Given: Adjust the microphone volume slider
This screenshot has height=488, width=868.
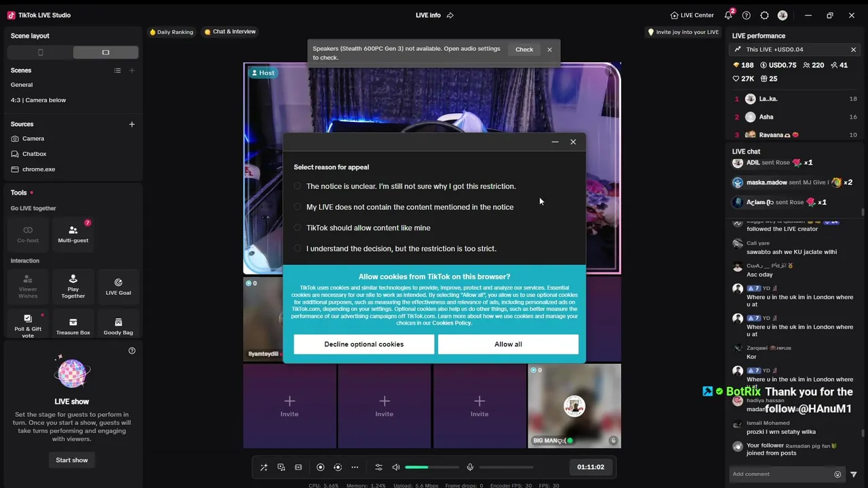Looking at the screenshot, I should pos(507,468).
